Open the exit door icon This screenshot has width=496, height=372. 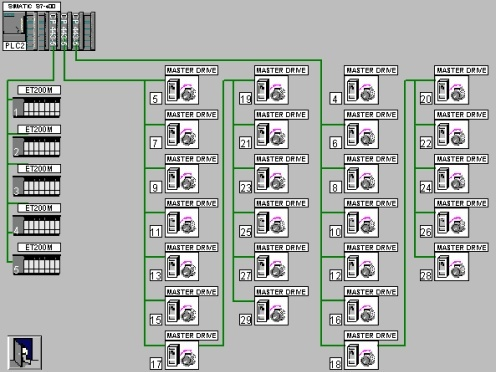pos(25,353)
